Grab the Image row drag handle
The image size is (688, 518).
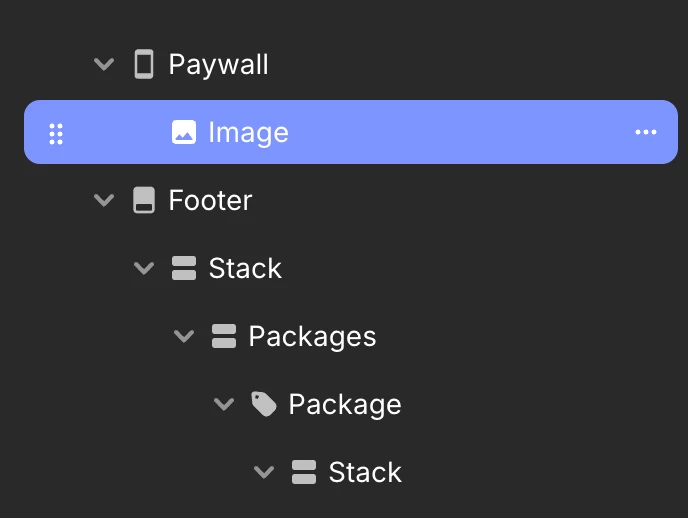pos(56,134)
